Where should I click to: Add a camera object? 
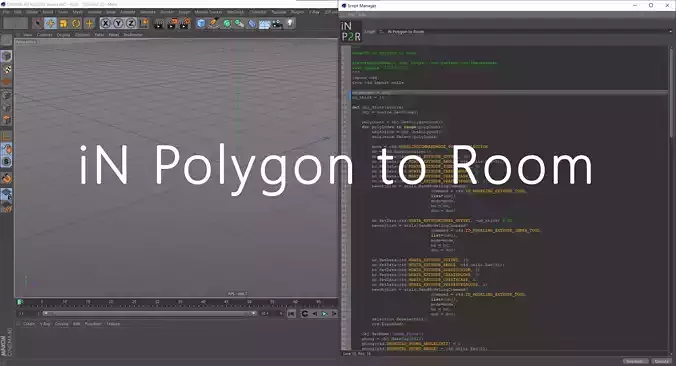point(277,24)
